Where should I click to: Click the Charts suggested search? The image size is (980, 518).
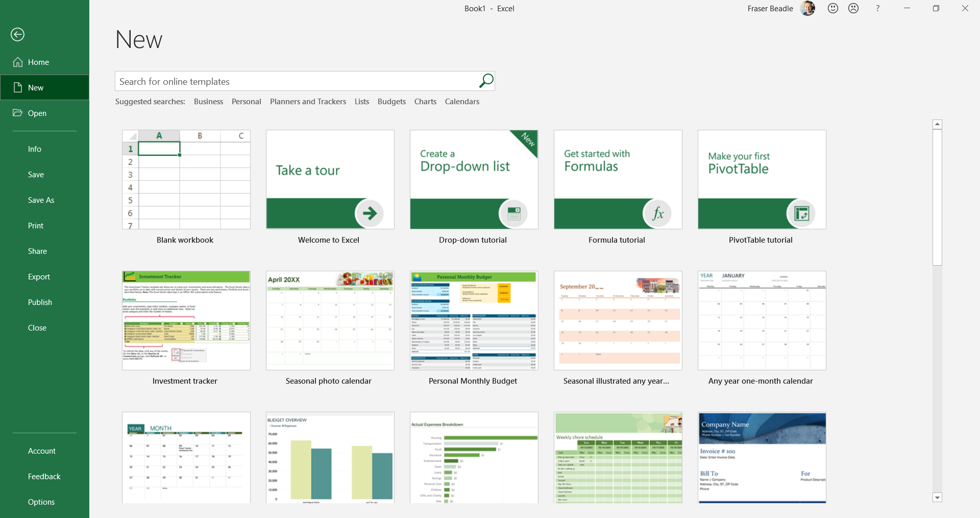(425, 101)
